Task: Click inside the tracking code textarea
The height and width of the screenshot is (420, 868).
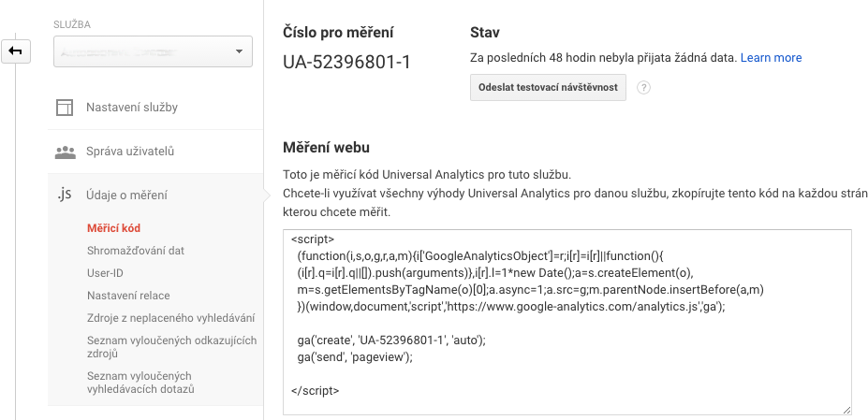Action: 567,322
